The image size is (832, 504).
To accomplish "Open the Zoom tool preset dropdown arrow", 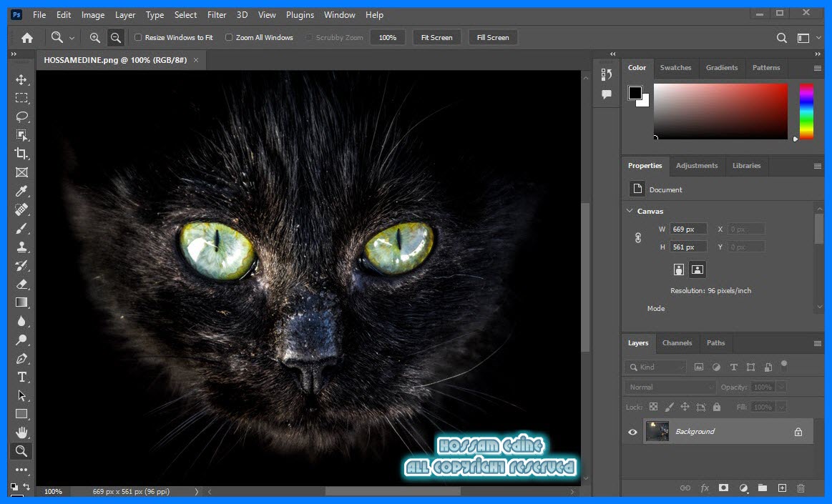I will (x=72, y=38).
